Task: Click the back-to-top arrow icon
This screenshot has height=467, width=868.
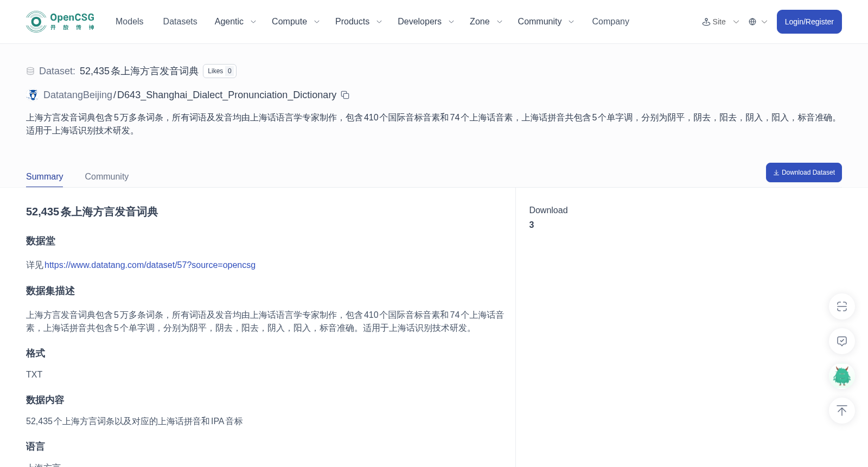Action: (x=842, y=411)
